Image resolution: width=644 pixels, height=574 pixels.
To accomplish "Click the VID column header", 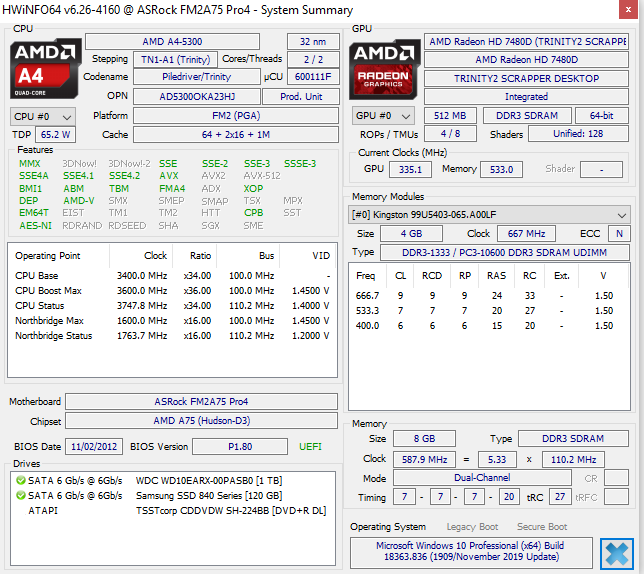I will click(x=308, y=256).
